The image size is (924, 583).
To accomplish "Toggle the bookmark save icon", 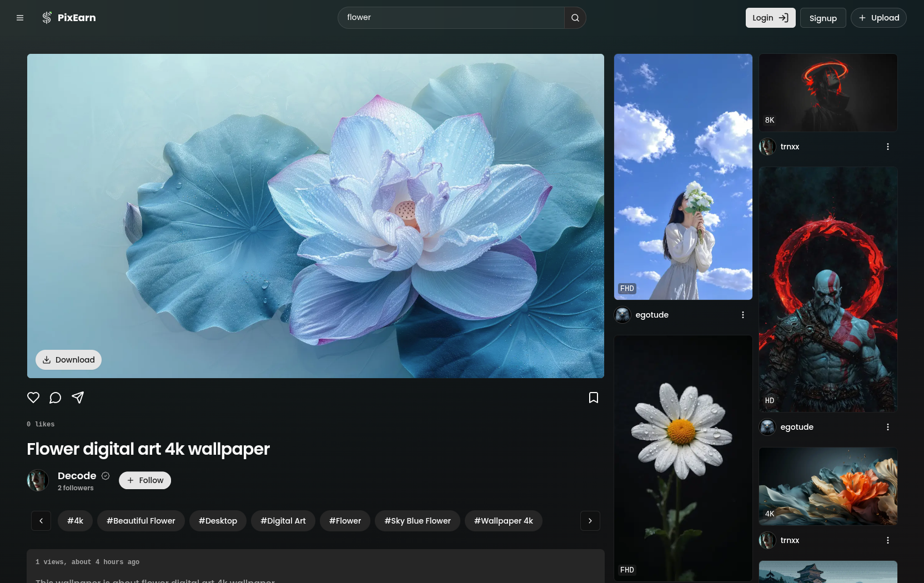I will 593,398.
